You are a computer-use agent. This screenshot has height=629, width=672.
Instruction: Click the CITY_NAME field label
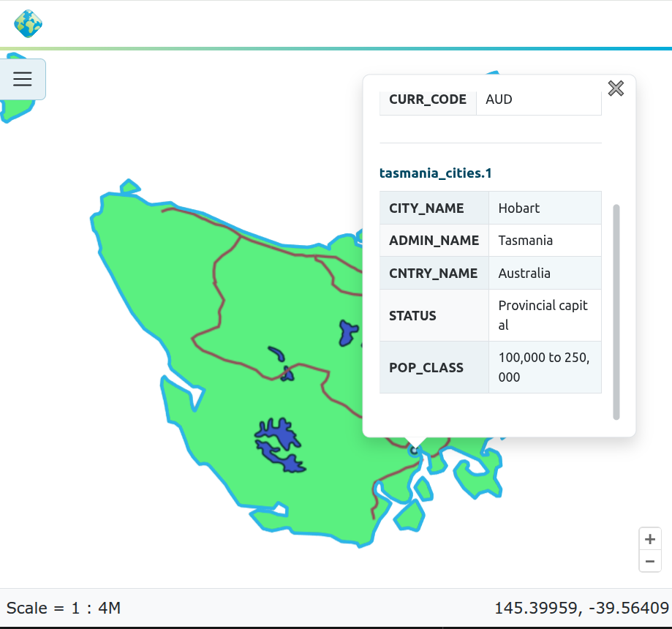pos(426,208)
